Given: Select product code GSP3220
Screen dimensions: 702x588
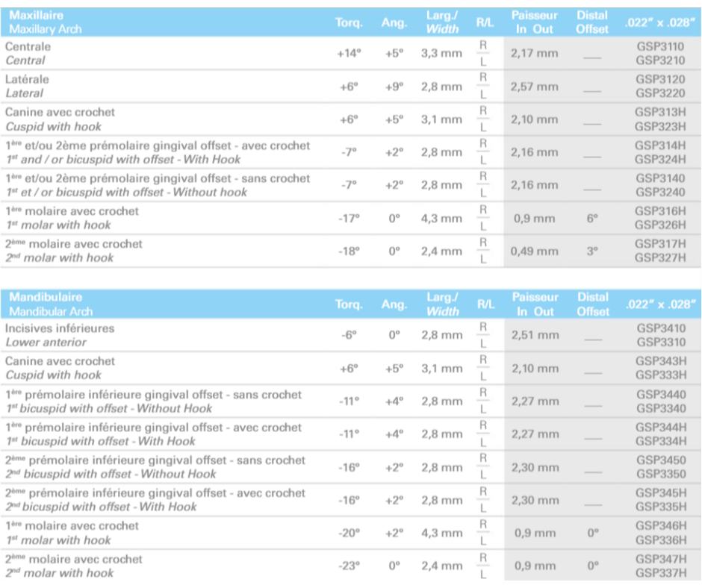Looking at the screenshot, I should (660, 93).
